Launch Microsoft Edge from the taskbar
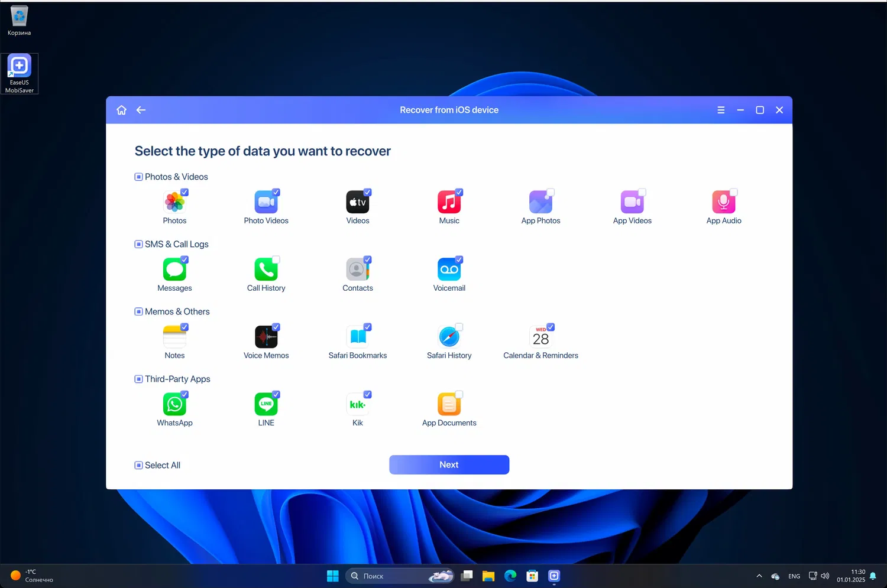 coord(510,576)
